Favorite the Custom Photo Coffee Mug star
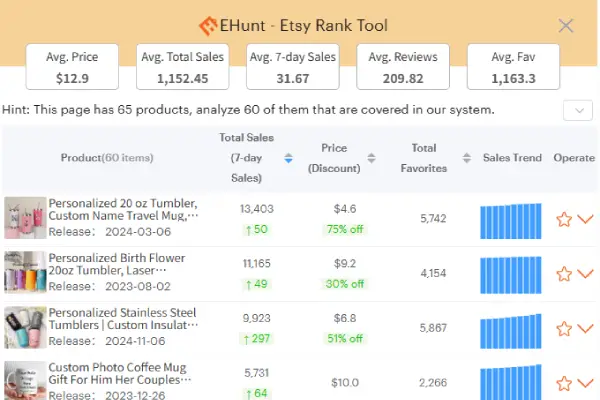This screenshot has height=400, width=600. coord(564,384)
